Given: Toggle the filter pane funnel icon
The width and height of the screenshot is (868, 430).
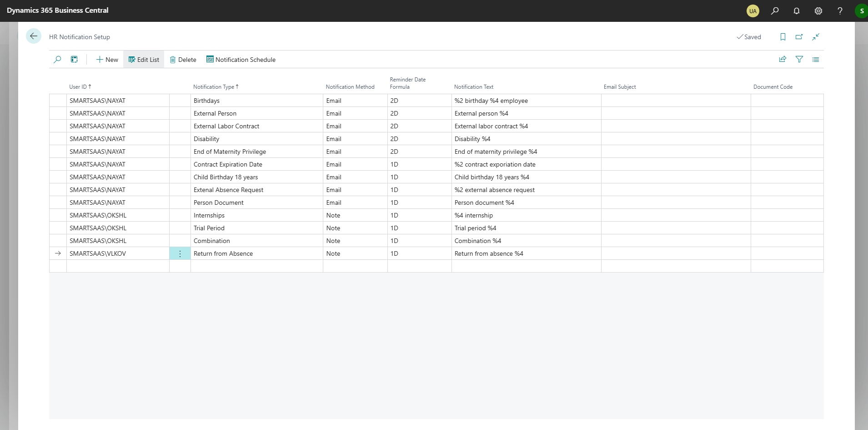Looking at the screenshot, I should point(799,60).
